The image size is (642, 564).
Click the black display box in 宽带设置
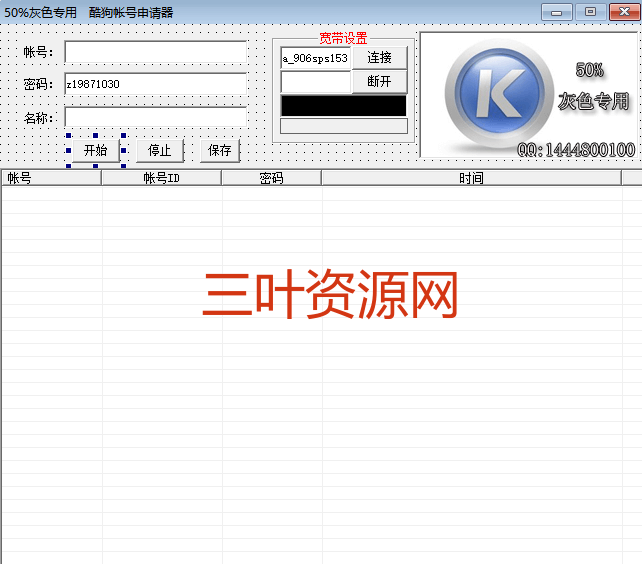tap(344, 106)
